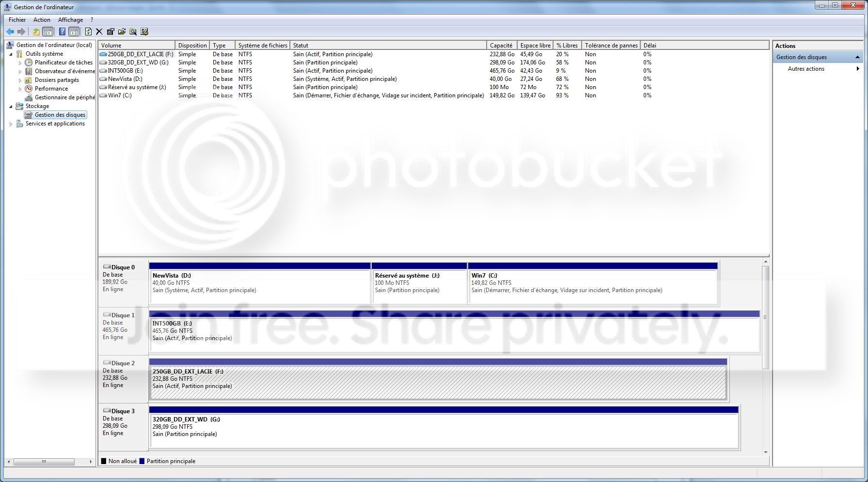
Task: Click the blue Back arrow toolbar icon
Action: [x=10, y=31]
